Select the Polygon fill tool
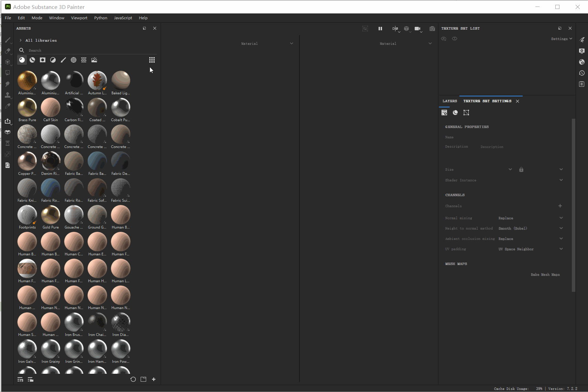The height and width of the screenshot is (392, 588). click(8, 73)
